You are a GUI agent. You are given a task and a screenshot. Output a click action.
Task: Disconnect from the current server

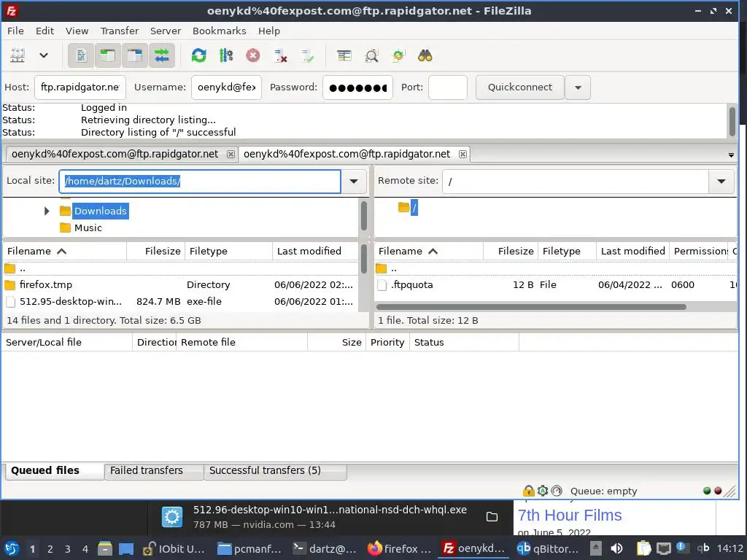[x=280, y=55]
